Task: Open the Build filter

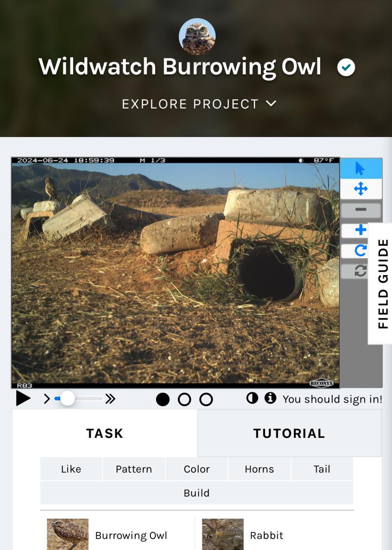Action: [x=196, y=493]
